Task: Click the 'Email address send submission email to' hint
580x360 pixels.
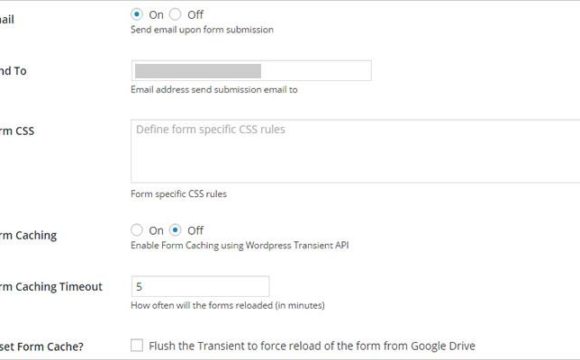Action: (214, 90)
